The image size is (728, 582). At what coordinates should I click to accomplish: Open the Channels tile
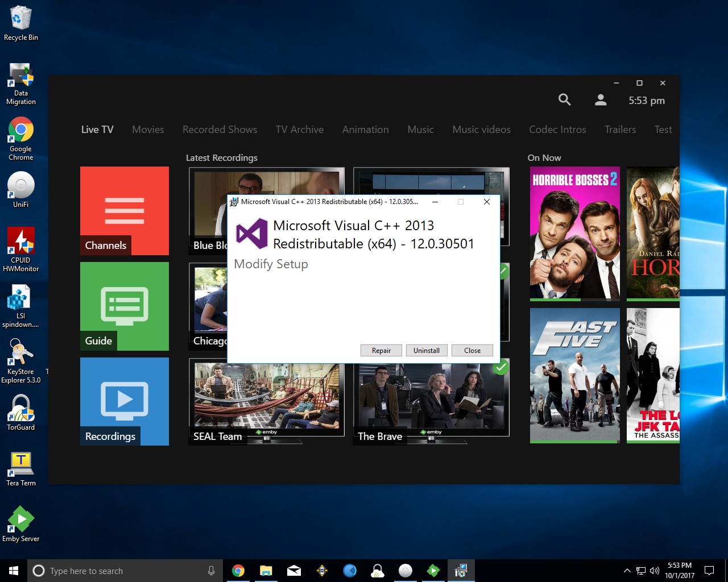pos(124,210)
